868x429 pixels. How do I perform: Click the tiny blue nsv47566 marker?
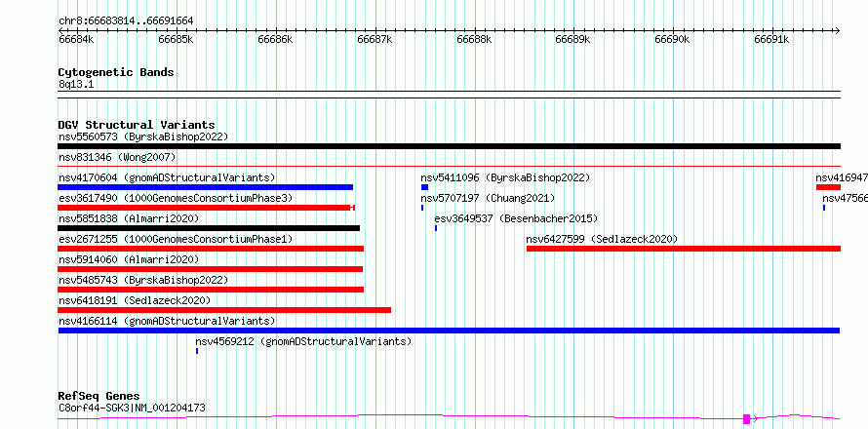[x=824, y=208]
